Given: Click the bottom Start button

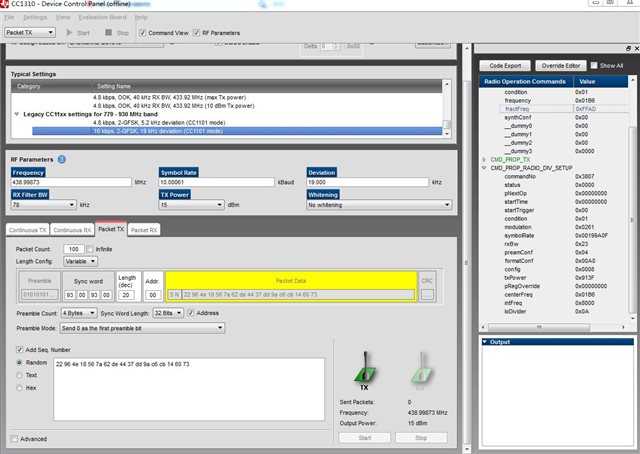Looking at the screenshot, I should (x=364, y=438).
